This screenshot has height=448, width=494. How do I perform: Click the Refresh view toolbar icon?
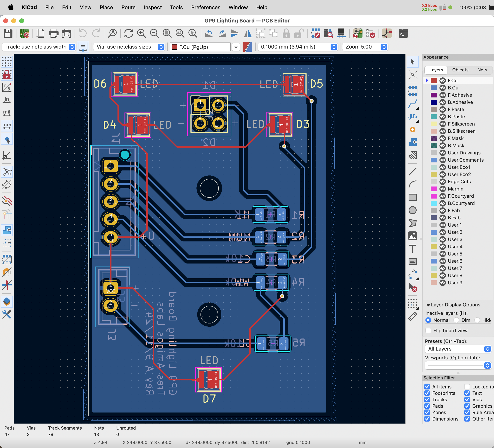pyautogui.click(x=128, y=33)
